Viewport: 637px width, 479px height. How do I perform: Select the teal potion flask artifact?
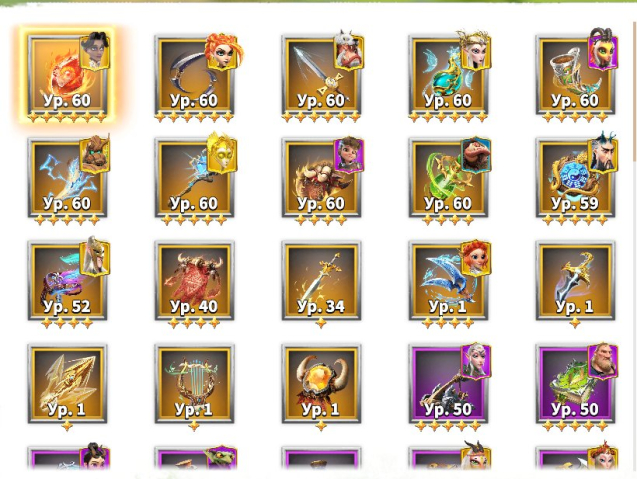pos(448,75)
